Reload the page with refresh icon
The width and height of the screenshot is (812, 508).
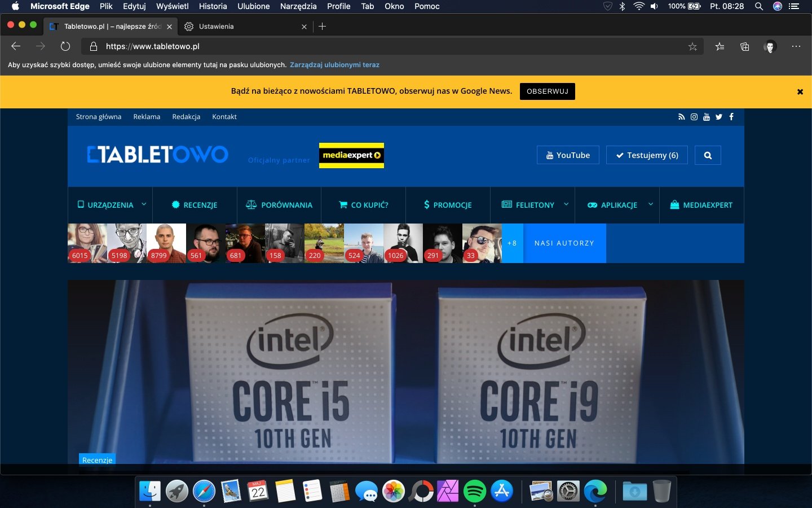[x=65, y=46]
